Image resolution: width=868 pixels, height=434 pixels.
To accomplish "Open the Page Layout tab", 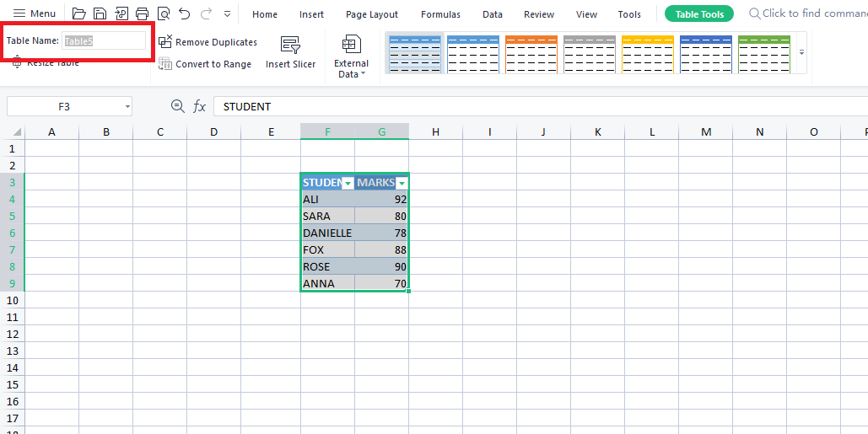I will (372, 14).
